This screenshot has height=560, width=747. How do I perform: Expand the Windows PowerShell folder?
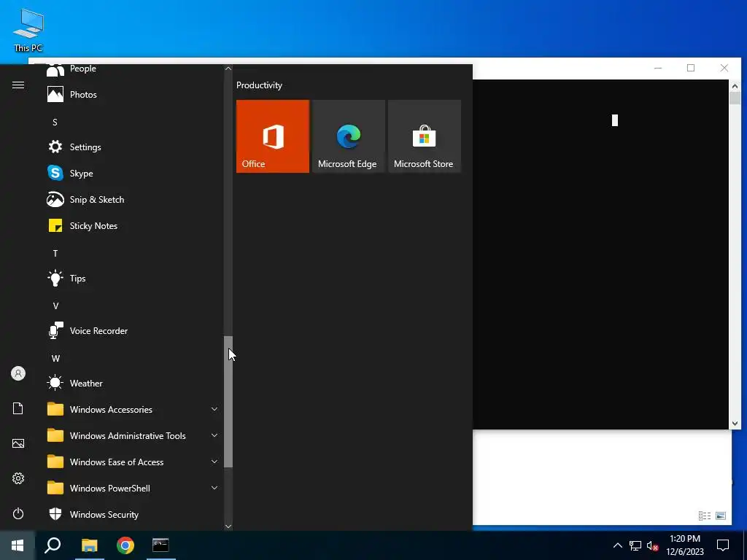[x=131, y=488]
